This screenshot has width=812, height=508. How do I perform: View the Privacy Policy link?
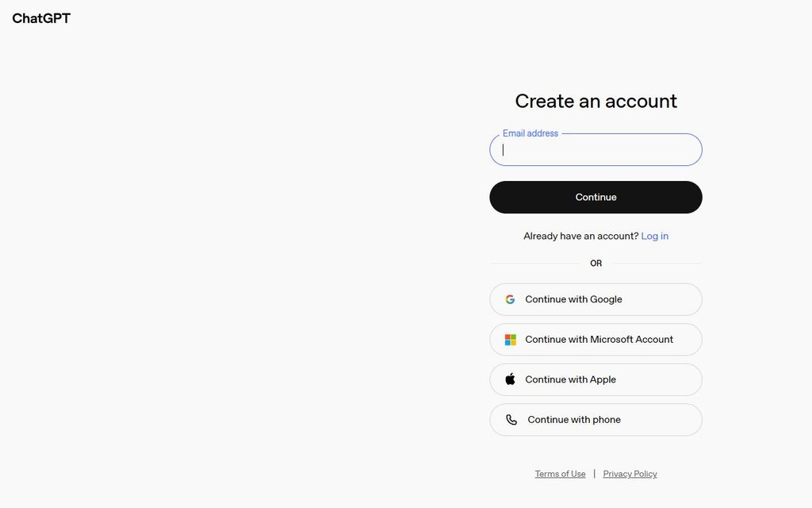[630, 474]
